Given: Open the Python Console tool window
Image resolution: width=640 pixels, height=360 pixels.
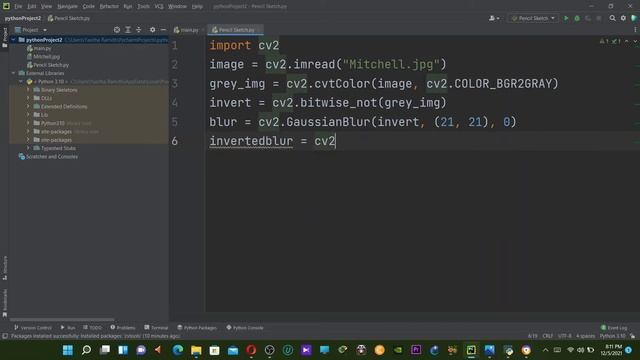Looking at the screenshot, I should tap(245, 327).
